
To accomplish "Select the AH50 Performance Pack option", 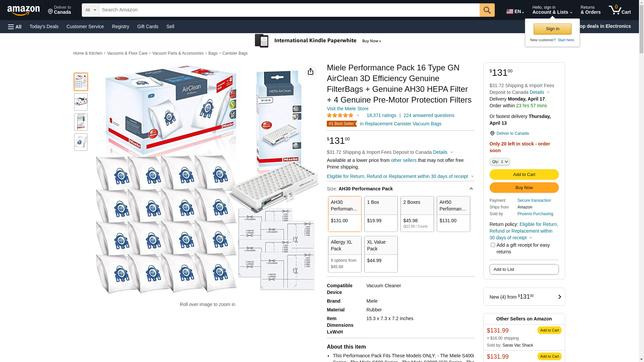I will [x=453, y=214].
